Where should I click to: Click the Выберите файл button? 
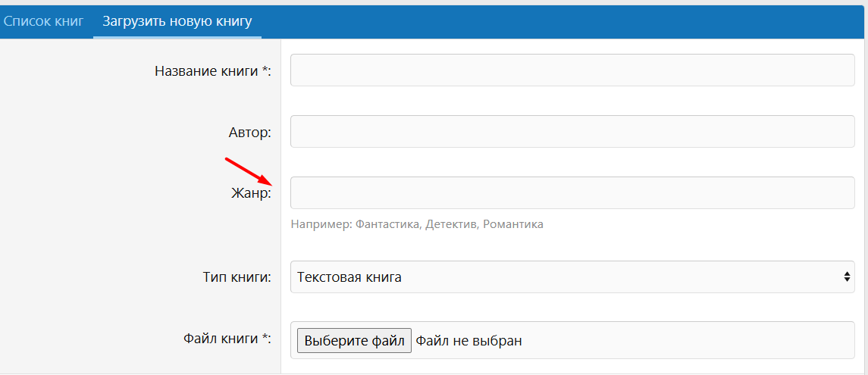[354, 340]
